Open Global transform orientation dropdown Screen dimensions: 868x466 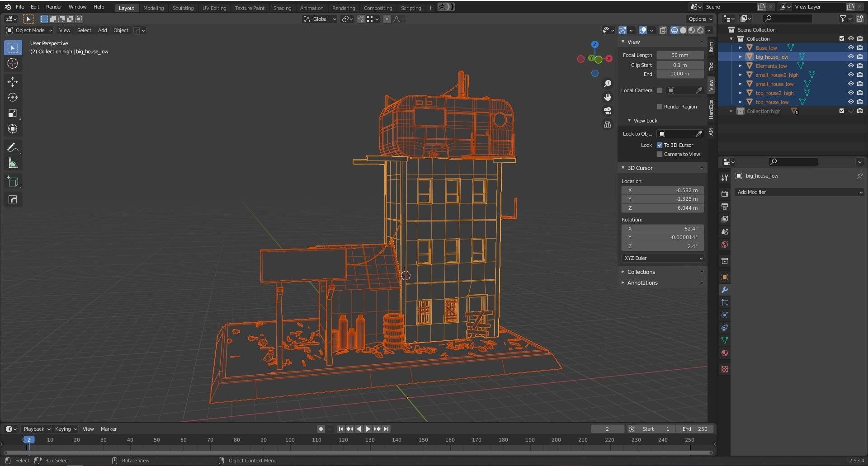tap(320, 19)
